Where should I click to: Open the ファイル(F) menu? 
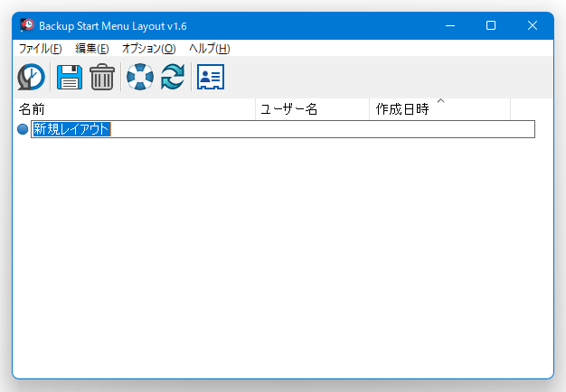[40, 49]
